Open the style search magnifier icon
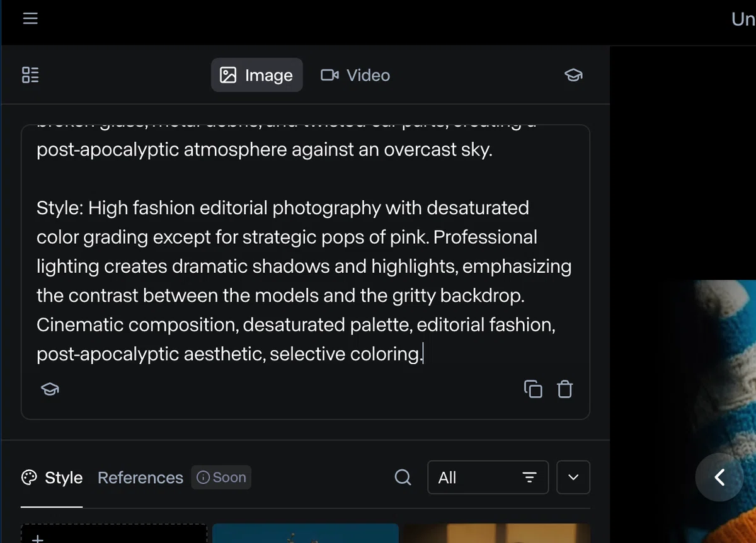 tap(403, 477)
